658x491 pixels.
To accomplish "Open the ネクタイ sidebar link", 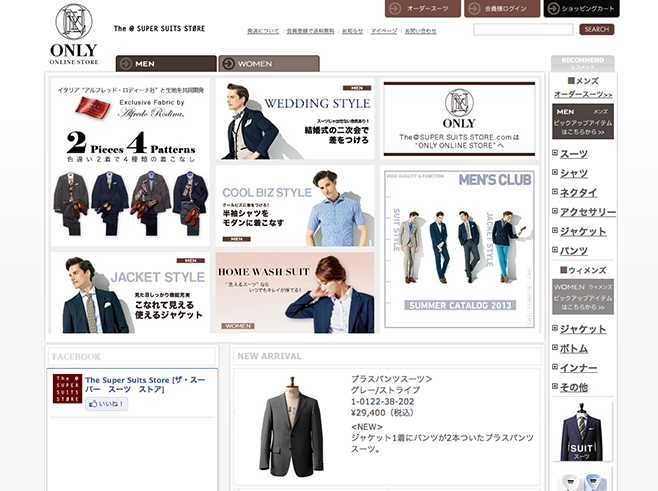I will (x=578, y=193).
